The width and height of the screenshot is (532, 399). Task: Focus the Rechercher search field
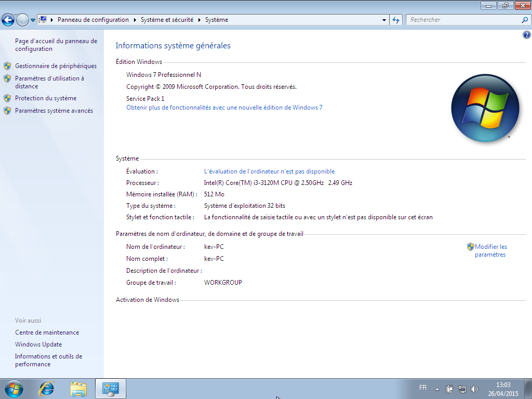click(x=463, y=20)
